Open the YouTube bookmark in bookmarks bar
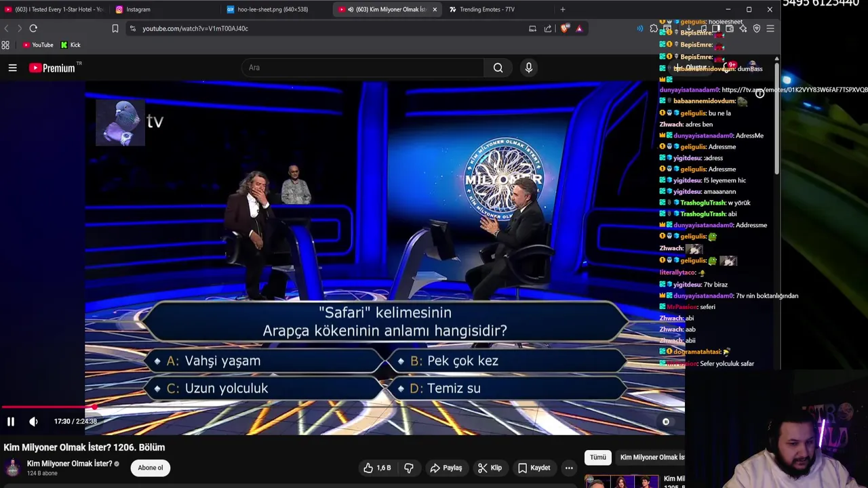The width and height of the screenshot is (868, 488). point(38,45)
